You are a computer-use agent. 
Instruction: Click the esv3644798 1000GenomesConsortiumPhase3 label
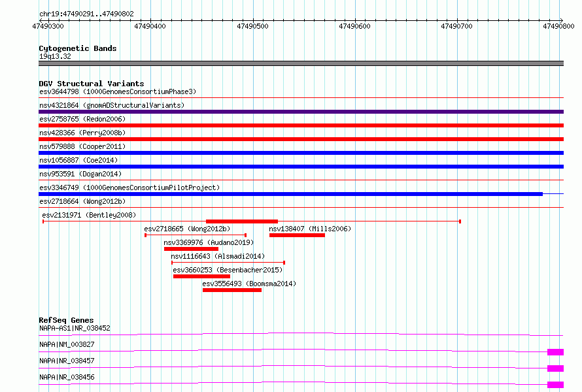(x=118, y=91)
